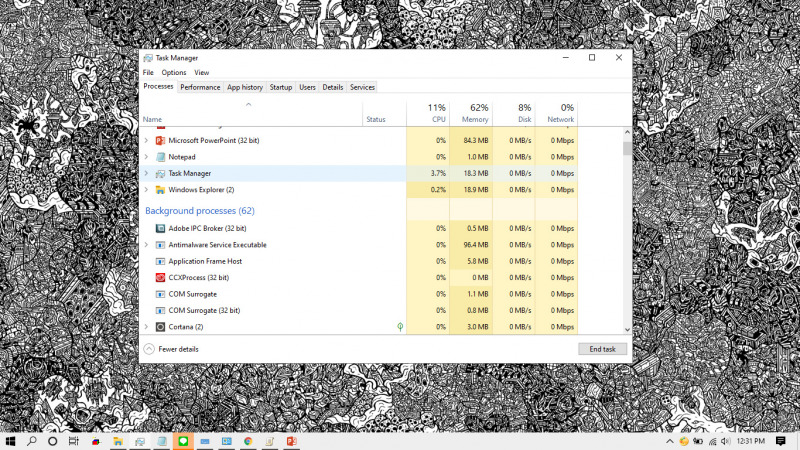Click the Wi-Fi network icon in system tray

click(x=713, y=441)
